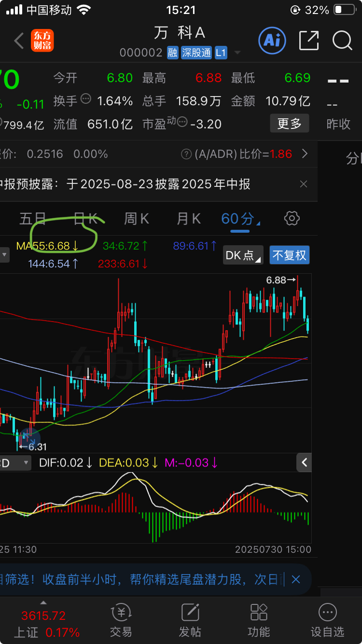
Task: Open the 功能 functions icon
Action: 259,620
